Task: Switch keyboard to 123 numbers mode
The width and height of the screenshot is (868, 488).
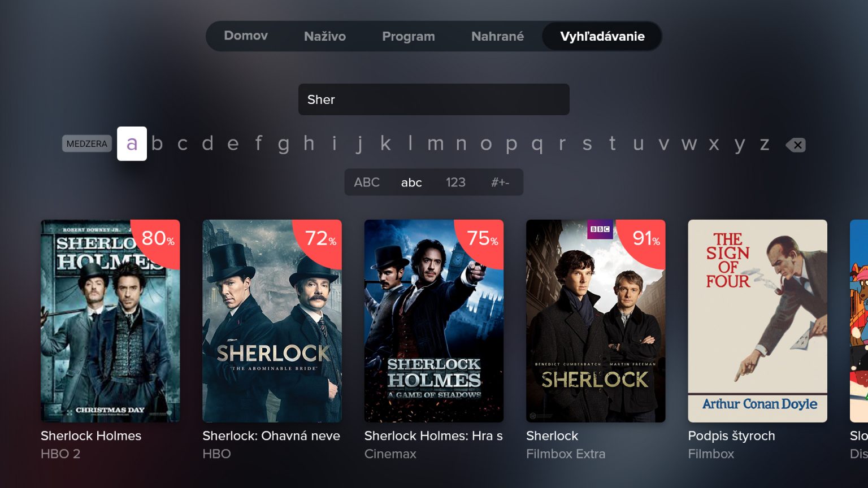Action: pos(455,182)
